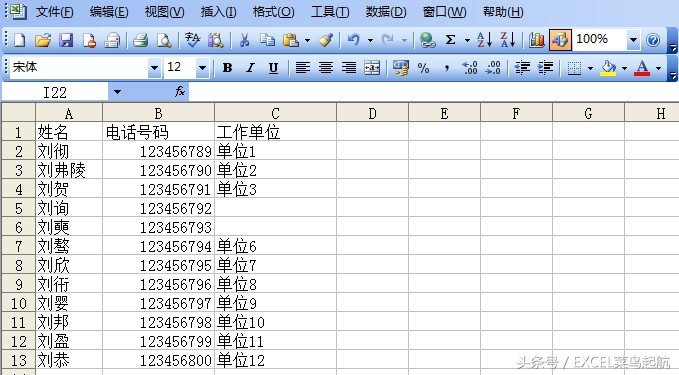Click the fx Insert Function button
679x375 pixels.
coord(180,91)
